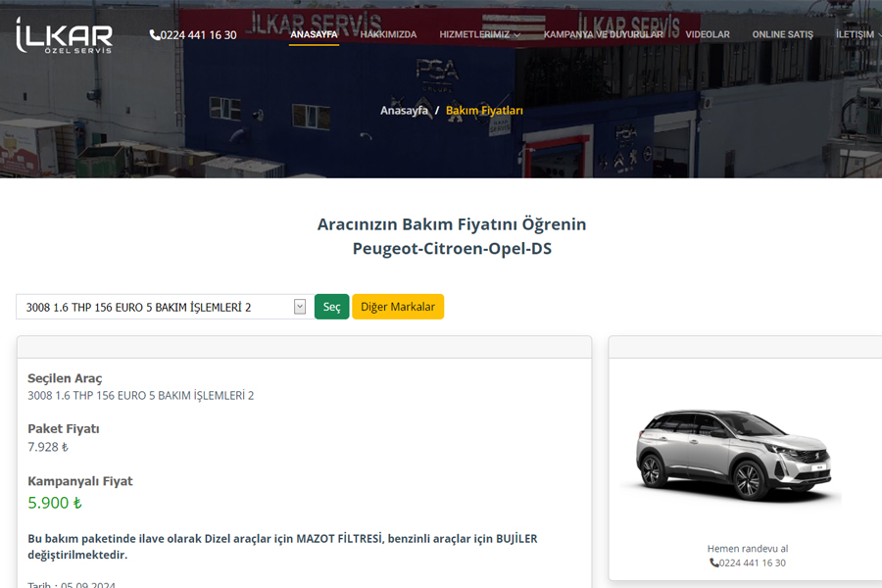Call the header number 0224 441 16 30
Image resolution: width=882 pixels, height=588 pixels.
click(x=198, y=34)
